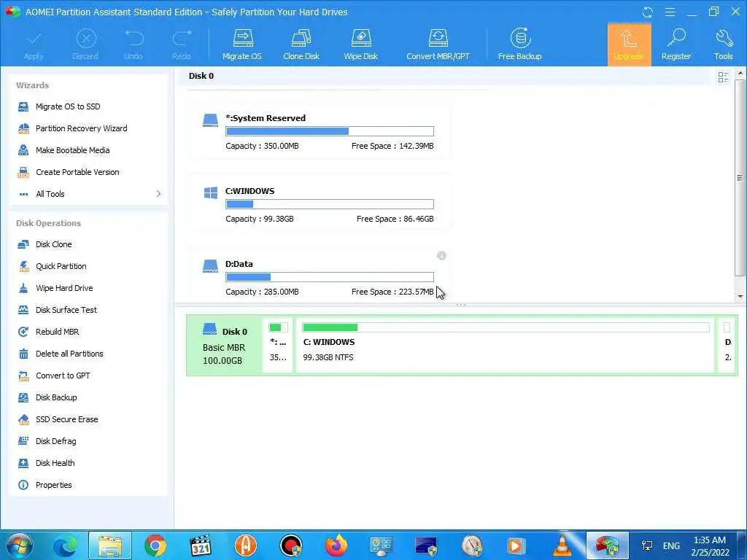Click the Discard toolbar button
The width and height of the screenshot is (747, 560).
85,44
